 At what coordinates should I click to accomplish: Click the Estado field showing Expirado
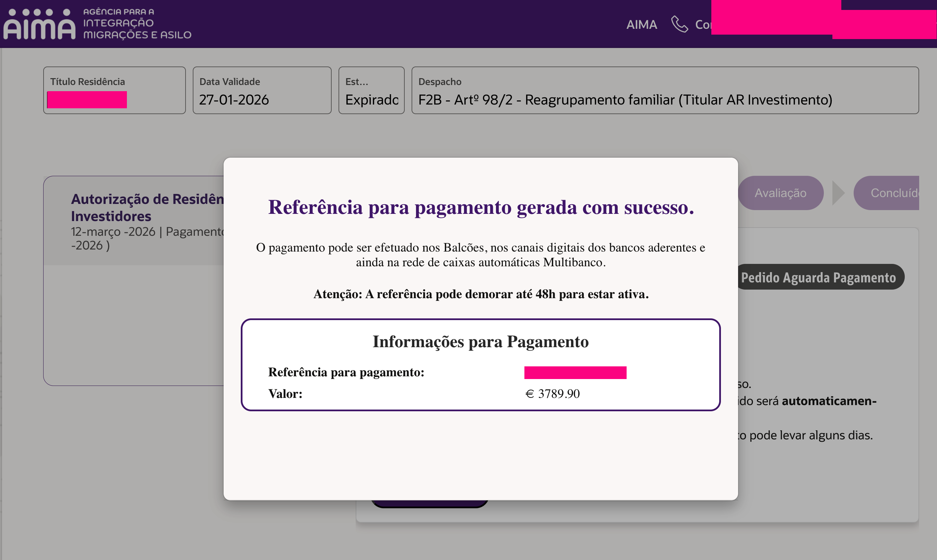(371, 90)
